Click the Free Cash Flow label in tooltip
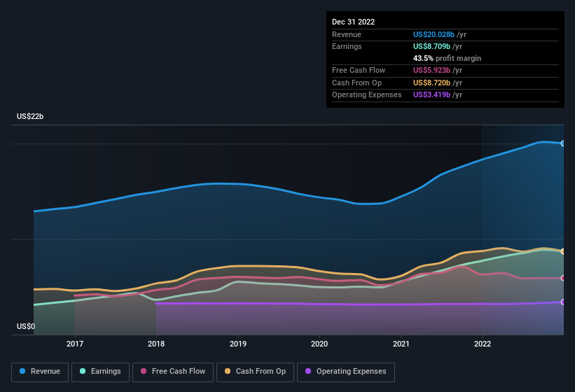575x392 pixels. pos(359,70)
